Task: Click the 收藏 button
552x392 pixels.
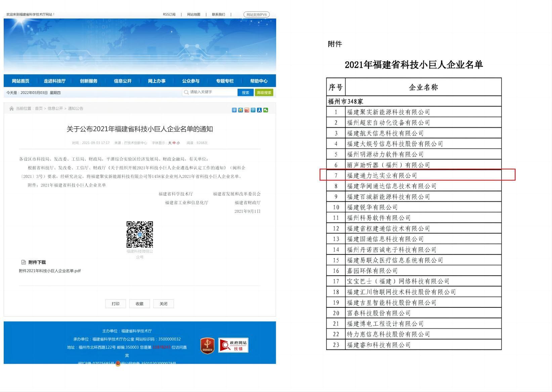Action: click(139, 304)
